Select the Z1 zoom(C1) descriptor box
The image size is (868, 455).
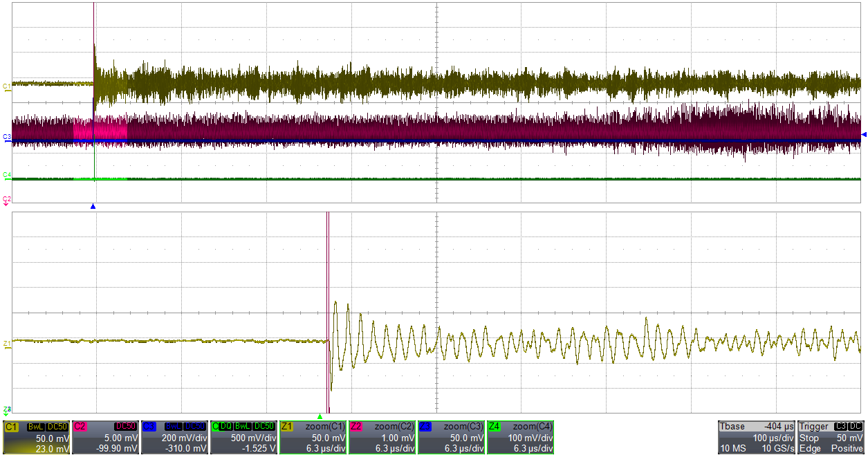click(313, 437)
